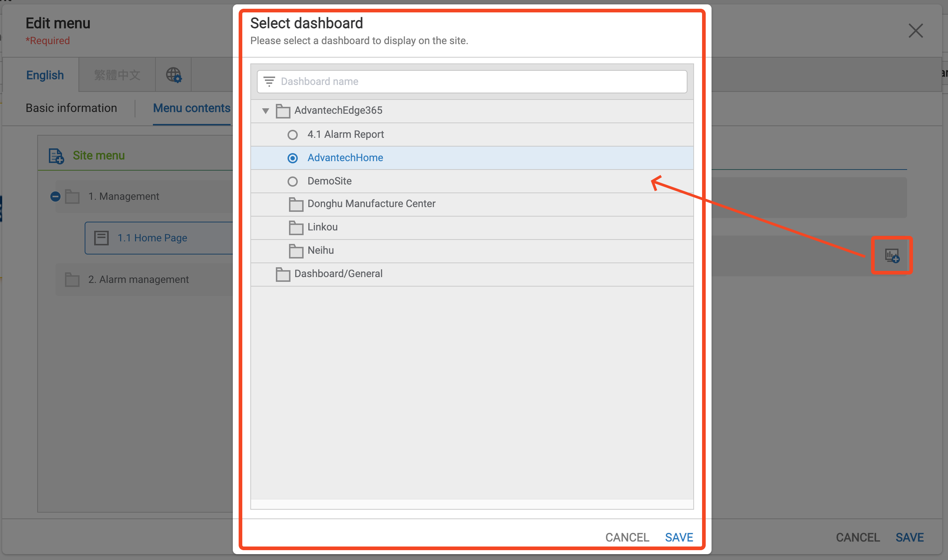The image size is (948, 560).
Task: Click SAVE in the Select dashboard dialog
Action: [679, 537]
